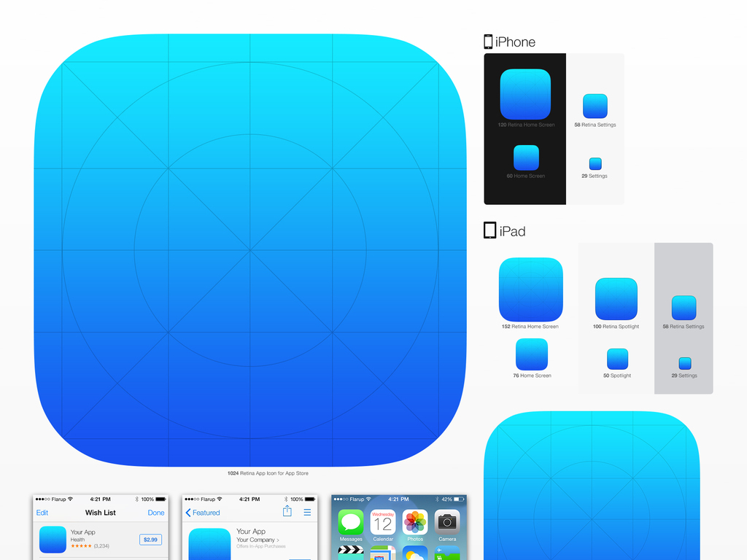The width and height of the screenshot is (747, 560).
Task: Launch the Camera app on the home screen
Action: coord(447,523)
